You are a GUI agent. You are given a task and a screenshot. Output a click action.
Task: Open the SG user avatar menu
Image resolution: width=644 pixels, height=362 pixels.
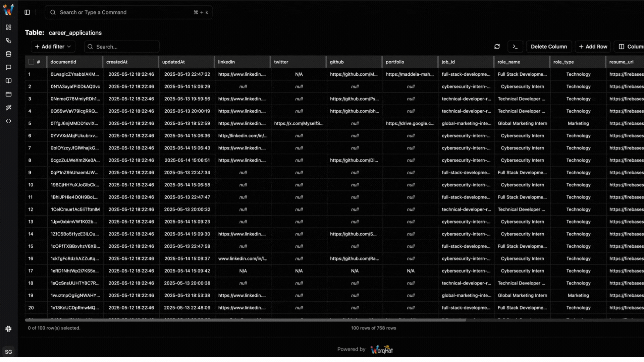(9, 352)
